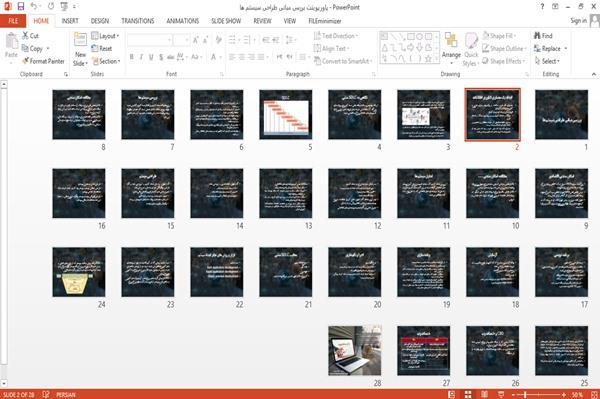Image resolution: width=600 pixels, height=399 pixels.
Task: Click the Undo icon in title bar
Action: (34, 6)
